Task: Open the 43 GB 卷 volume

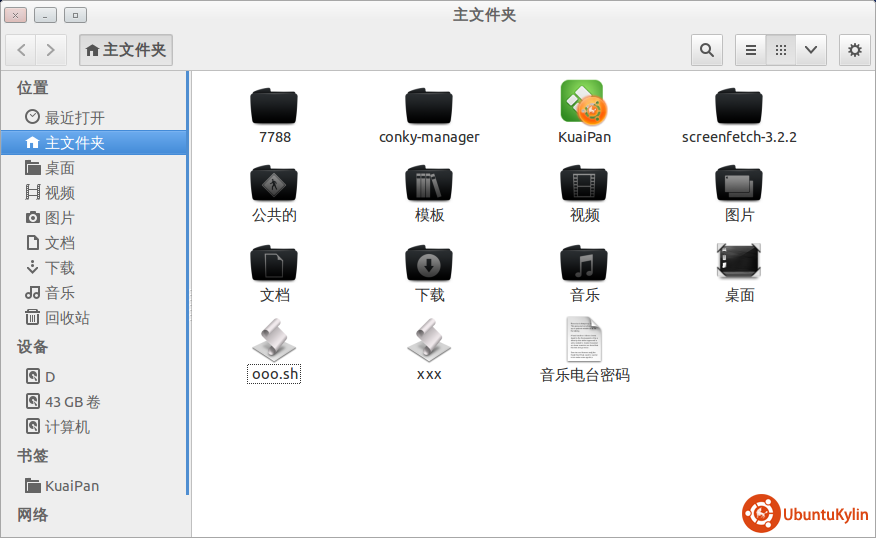Action: point(72,402)
